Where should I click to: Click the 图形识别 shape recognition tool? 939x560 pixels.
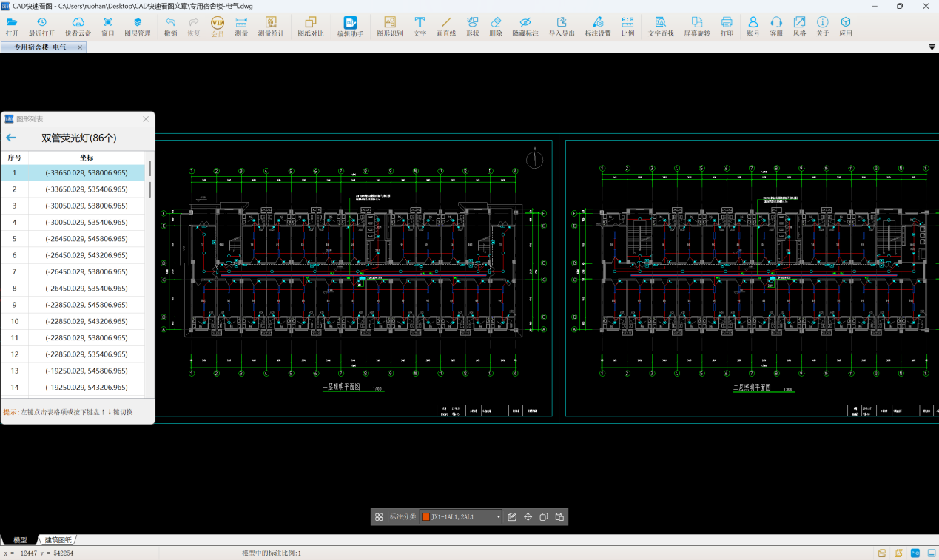click(x=389, y=27)
